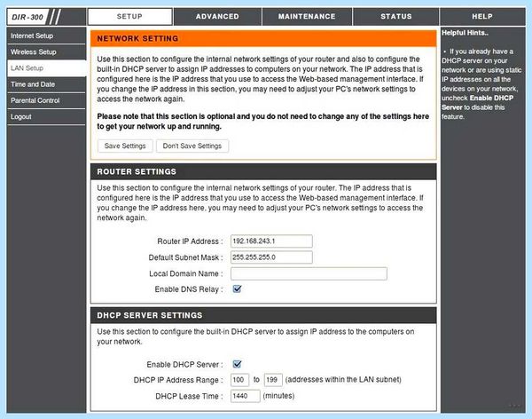Open the MAINTENANCE tab

coord(307,16)
